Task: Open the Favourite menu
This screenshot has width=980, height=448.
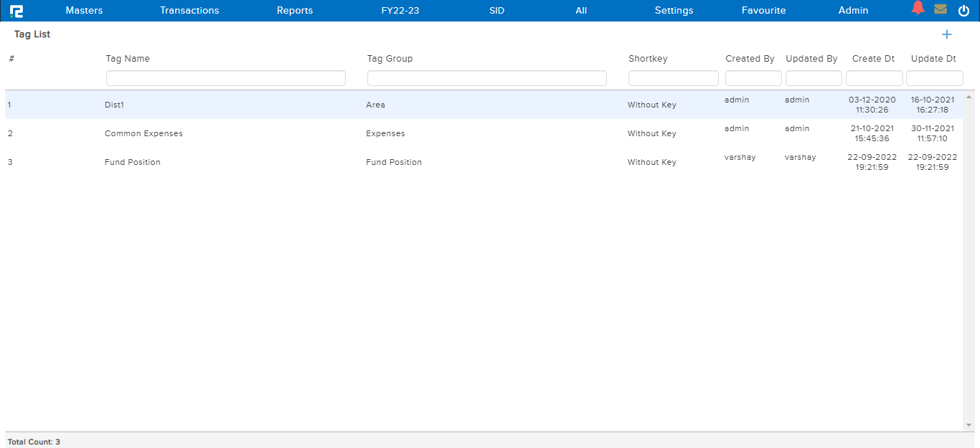Action: coord(763,10)
